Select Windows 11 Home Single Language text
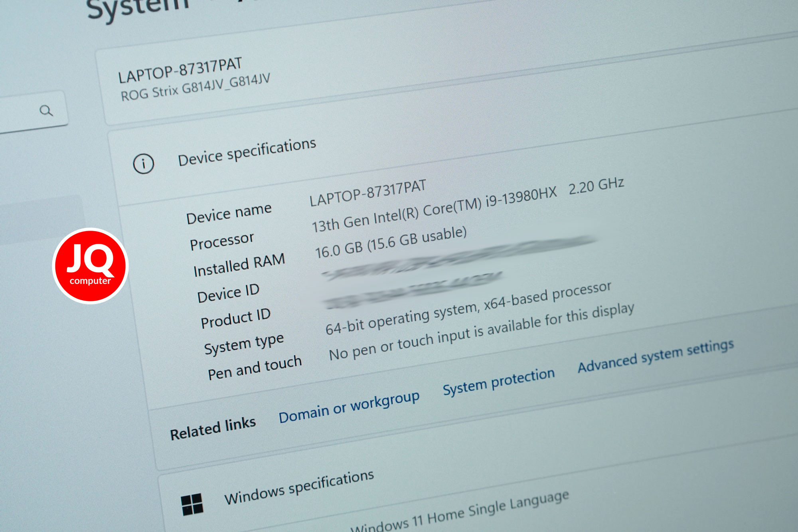Screen dimensions: 798x532 pos(460,512)
